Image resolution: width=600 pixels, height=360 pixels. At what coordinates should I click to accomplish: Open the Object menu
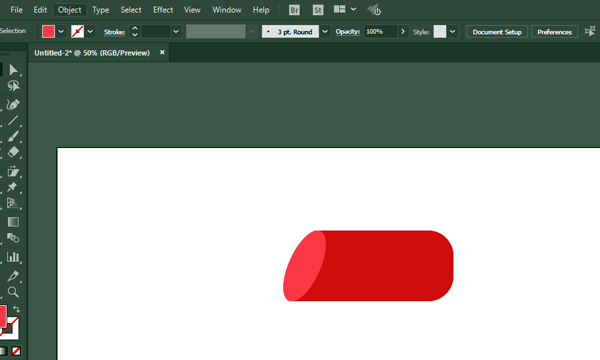point(70,10)
